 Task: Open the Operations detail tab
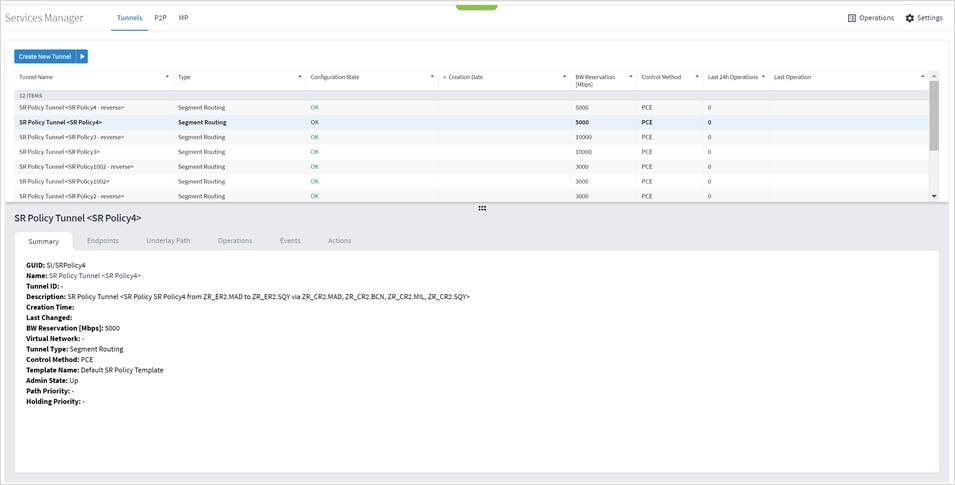[235, 241]
